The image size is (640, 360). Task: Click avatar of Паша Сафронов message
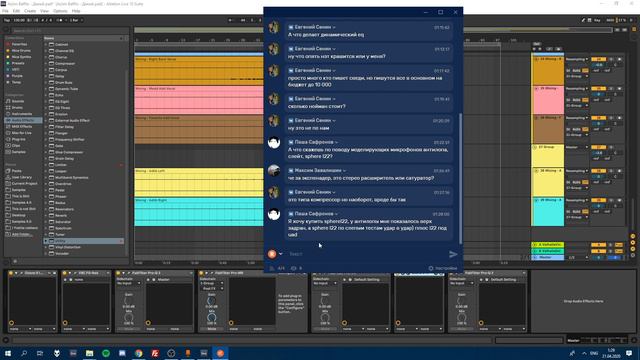tap(274, 142)
